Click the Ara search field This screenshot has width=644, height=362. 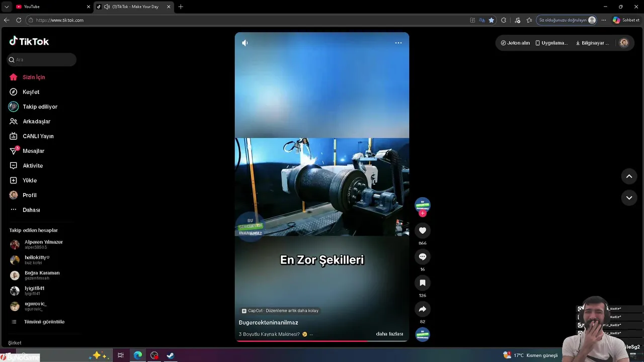coord(41,59)
